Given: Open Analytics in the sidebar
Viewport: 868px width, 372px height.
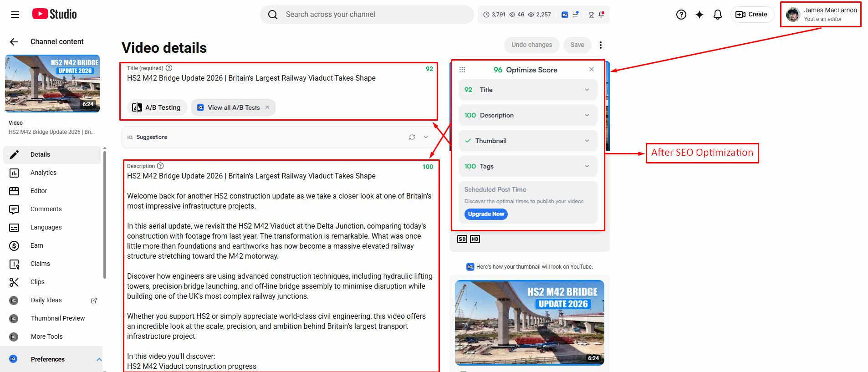Looking at the screenshot, I should (52, 173).
